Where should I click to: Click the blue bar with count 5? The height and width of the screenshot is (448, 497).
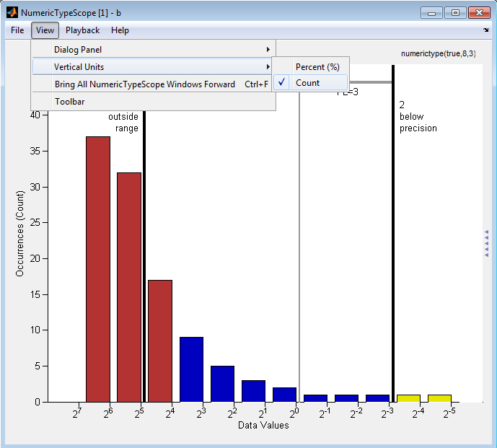pos(222,384)
